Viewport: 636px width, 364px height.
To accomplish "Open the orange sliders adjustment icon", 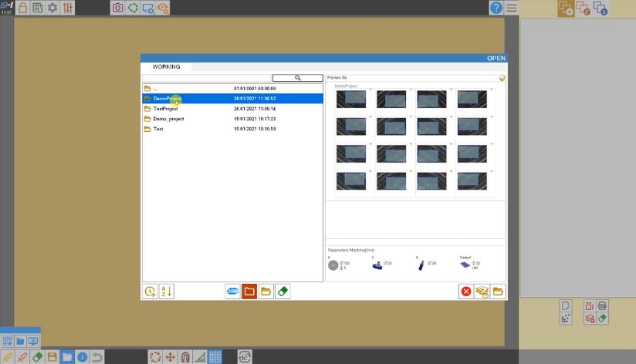I will [x=68, y=8].
